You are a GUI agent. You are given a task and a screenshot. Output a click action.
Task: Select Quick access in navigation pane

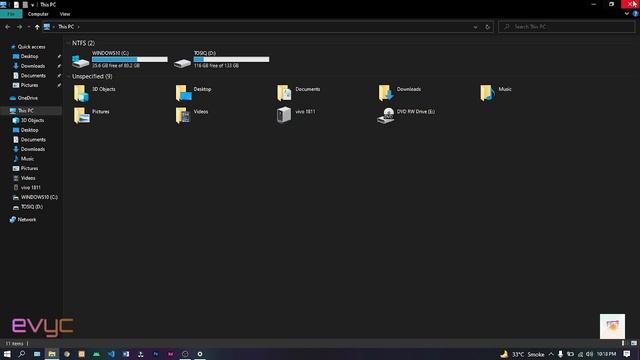pyautogui.click(x=31, y=47)
